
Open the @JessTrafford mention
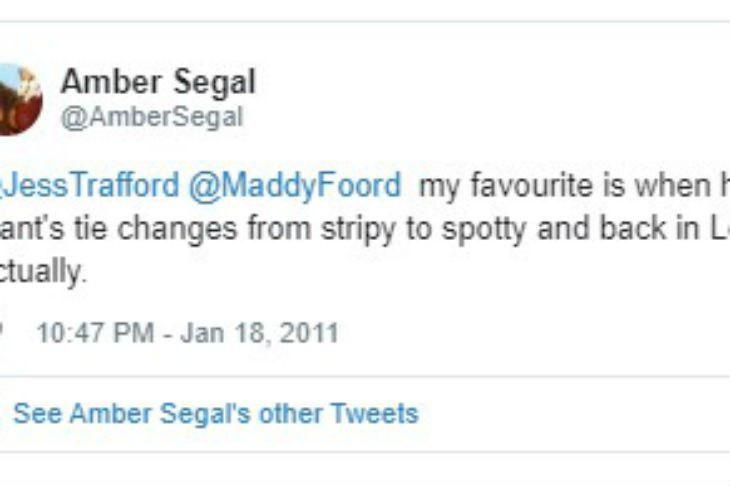[90, 186]
